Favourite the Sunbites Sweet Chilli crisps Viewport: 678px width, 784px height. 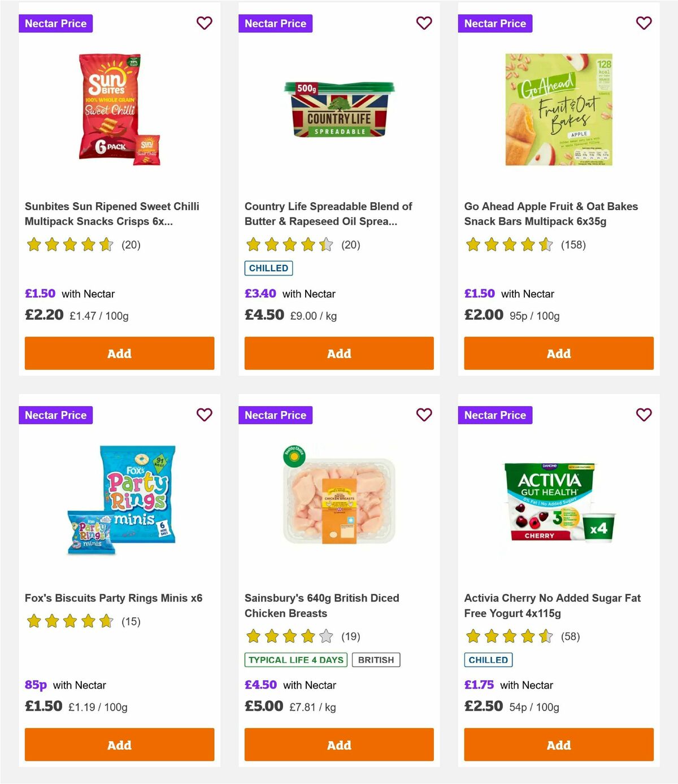click(x=205, y=23)
